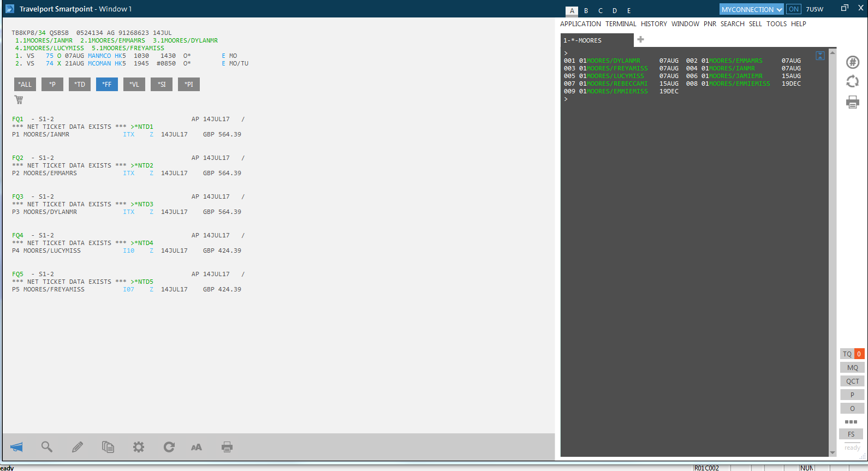
Task: Click the megaphone announcements icon
Action: [x=16, y=447]
